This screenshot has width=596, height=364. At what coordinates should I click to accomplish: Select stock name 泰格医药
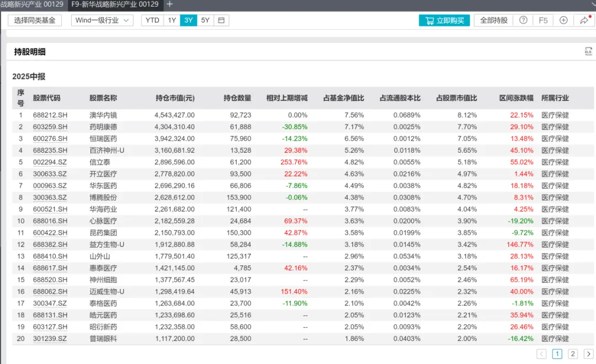point(103,303)
